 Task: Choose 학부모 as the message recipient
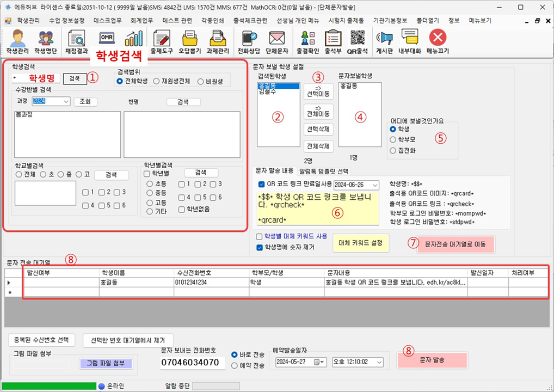(393, 139)
